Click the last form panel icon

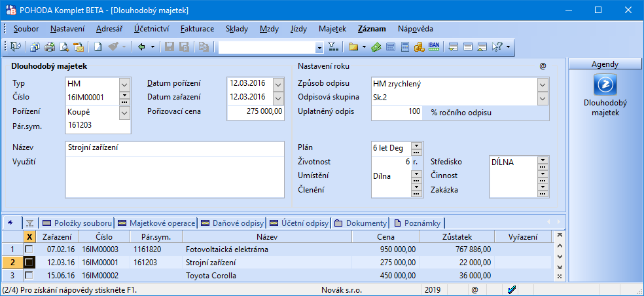coord(482,47)
